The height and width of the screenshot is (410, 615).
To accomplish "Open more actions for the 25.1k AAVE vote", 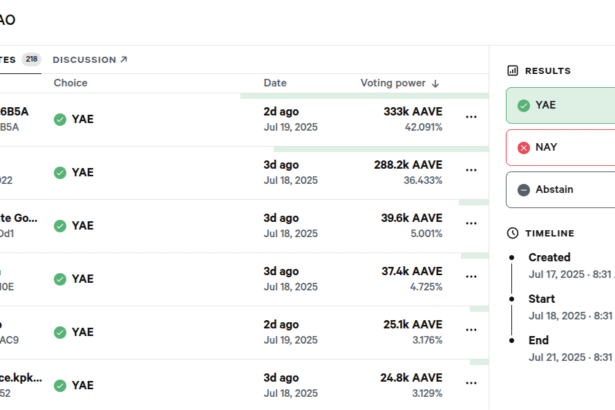I will pos(471,331).
